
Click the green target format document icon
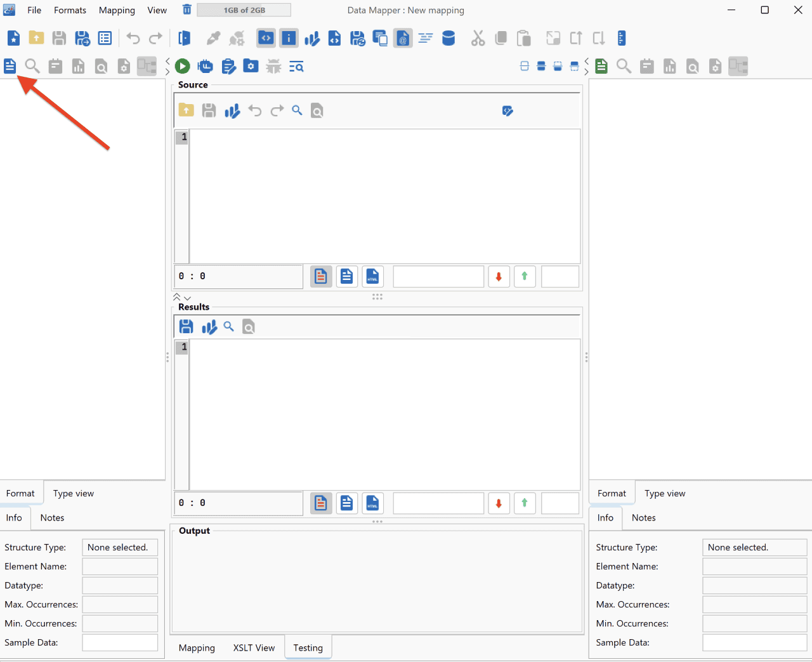[601, 66]
